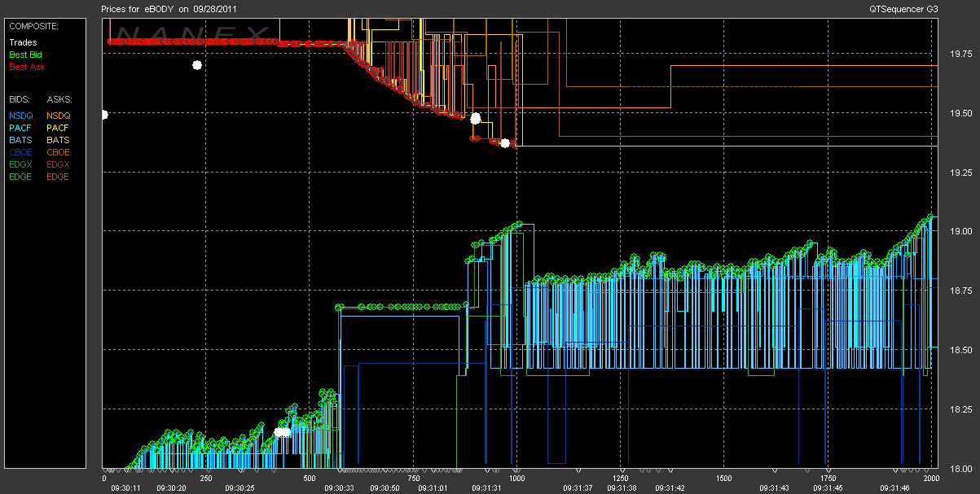Click the chart title 'Prices for eBODY on 09/28/2011'
Screen dimensions: 980x494
(168, 9)
